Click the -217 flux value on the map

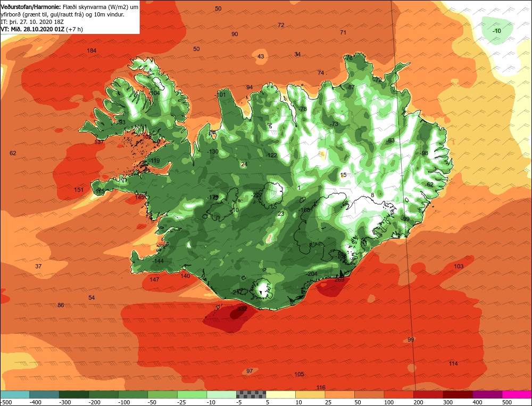tap(237, 292)
